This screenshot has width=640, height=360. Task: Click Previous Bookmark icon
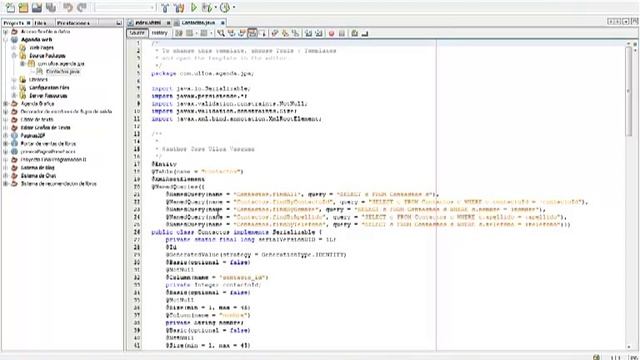point(275,33)
